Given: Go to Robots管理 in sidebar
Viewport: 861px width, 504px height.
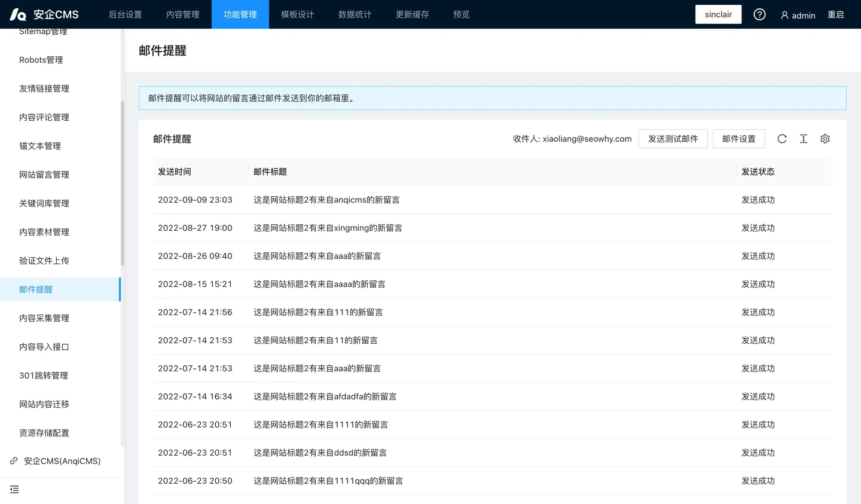Looking at the screenshot, I should pyautogui.click(x=60, y=60).
